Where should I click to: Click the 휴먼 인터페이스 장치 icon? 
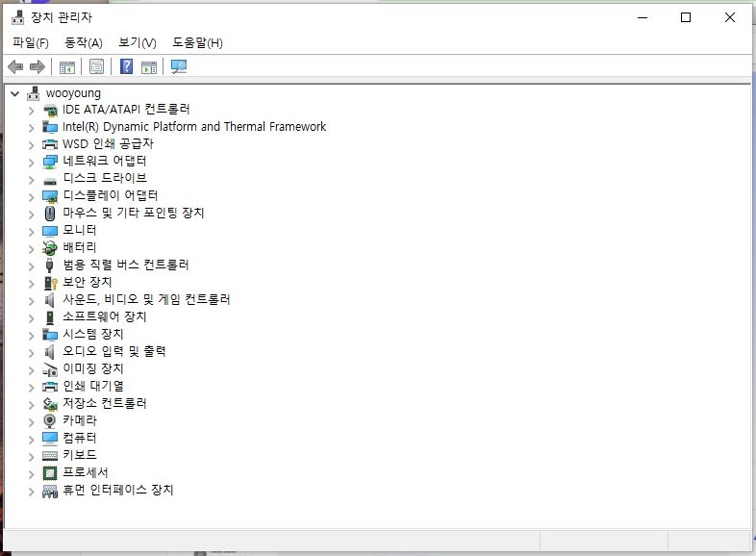coord(50,492)
